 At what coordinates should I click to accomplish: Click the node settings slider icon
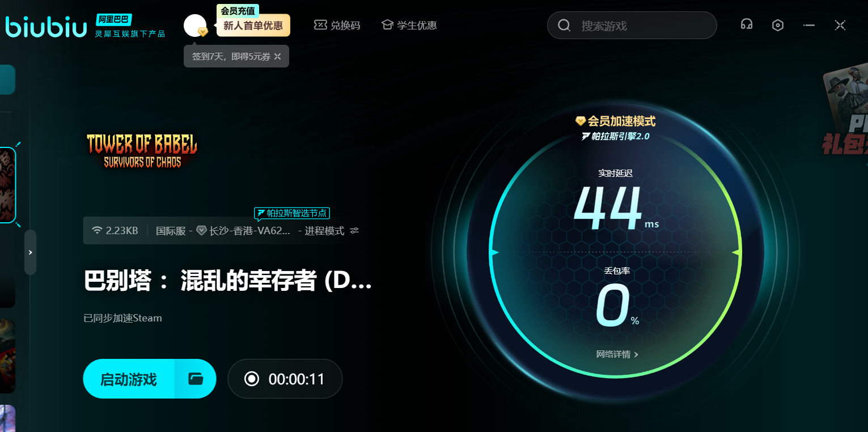point(354,231)
